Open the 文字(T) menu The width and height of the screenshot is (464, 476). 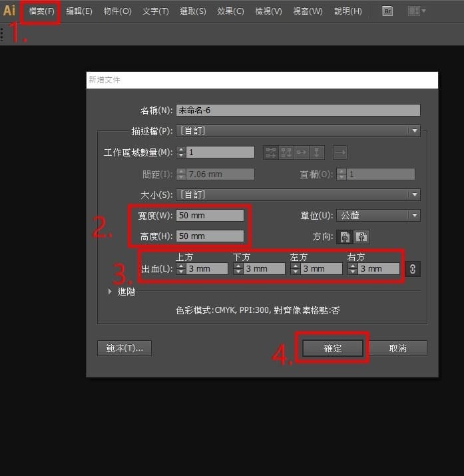(x=156, y=11)
